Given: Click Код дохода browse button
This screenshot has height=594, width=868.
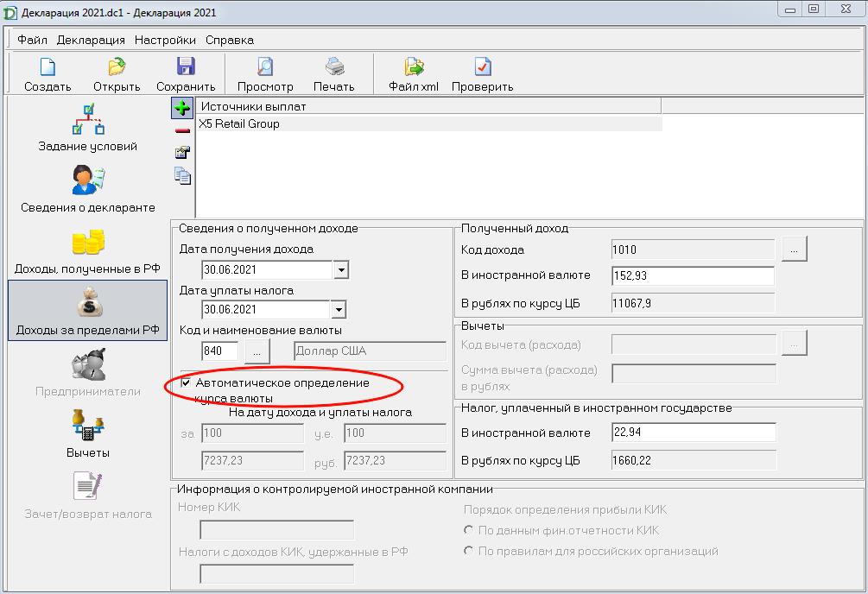Looking at the screenshot, I should point(794,250).
